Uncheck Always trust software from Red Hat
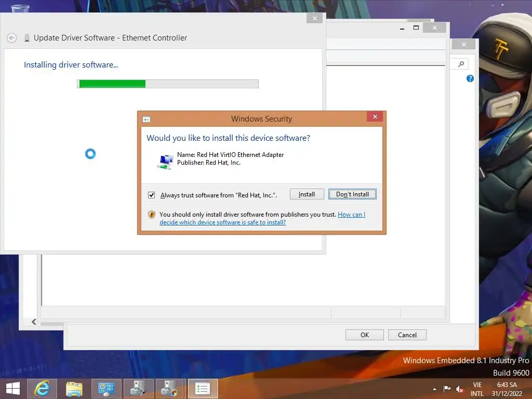532x399 pixels. pos(151,195)
